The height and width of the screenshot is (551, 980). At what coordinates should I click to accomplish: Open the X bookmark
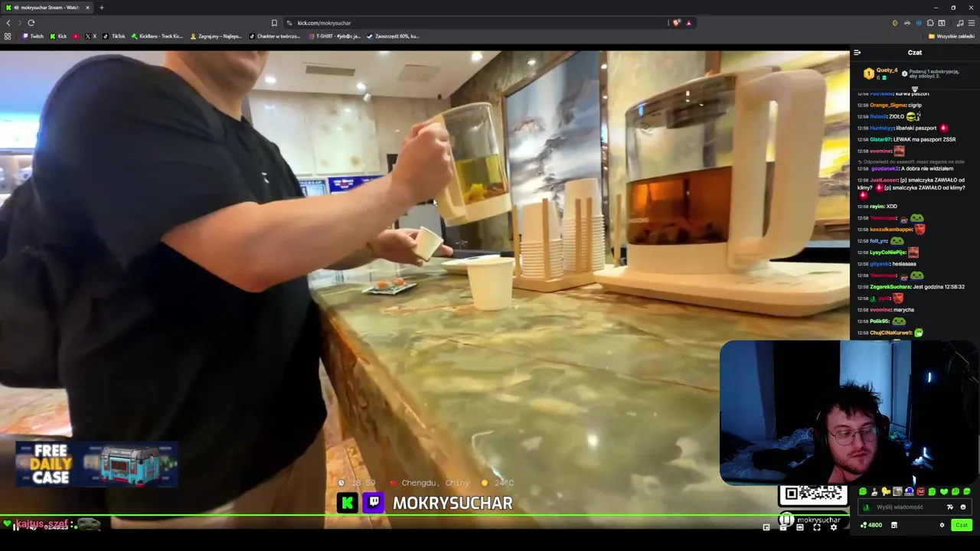click(x=90, y=36)
